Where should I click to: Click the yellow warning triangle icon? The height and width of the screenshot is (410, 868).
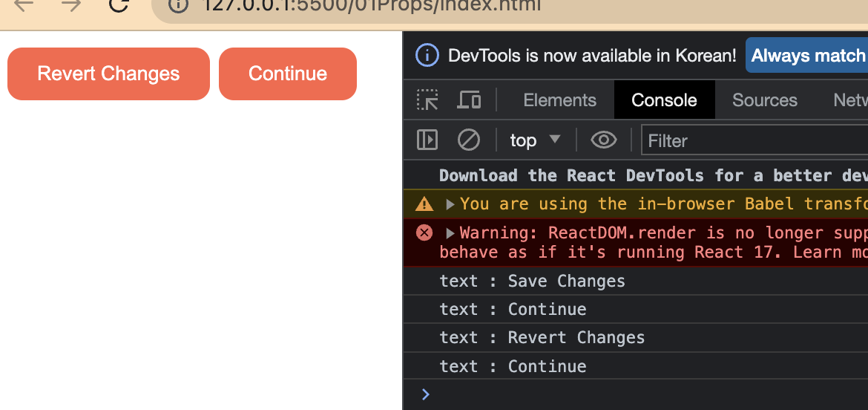coord(424,204)
